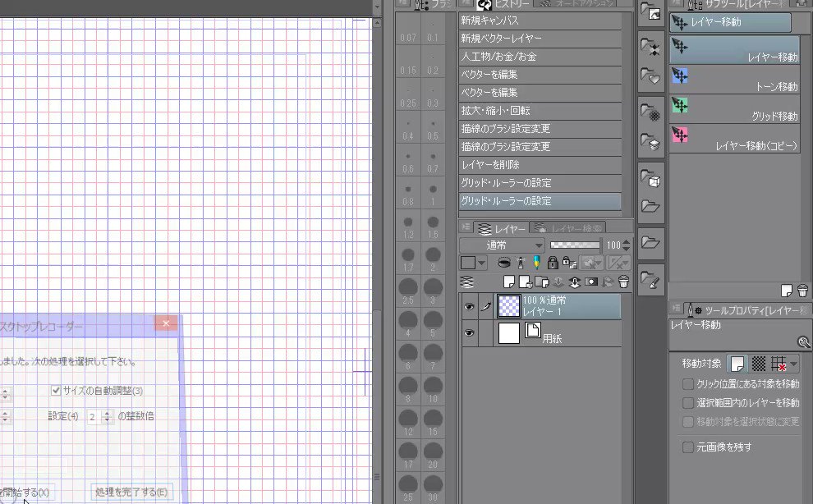Select 拡大・縮小・回転 history entry

[x=540, y=111]
